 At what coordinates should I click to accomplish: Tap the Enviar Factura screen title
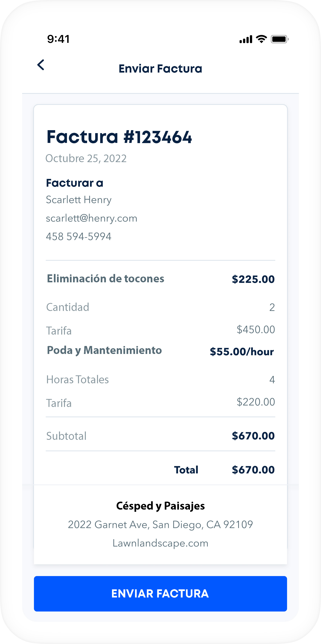click(x=160, y=68)
